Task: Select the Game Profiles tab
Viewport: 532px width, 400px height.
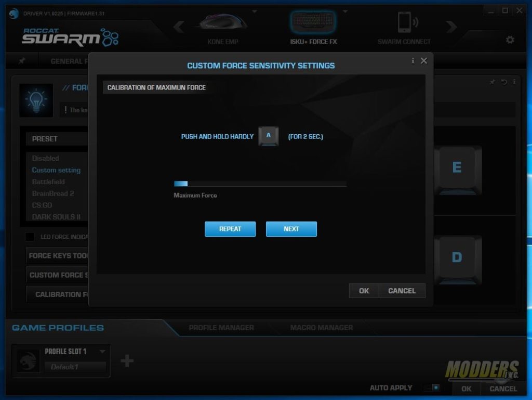Action: point(58,328)
